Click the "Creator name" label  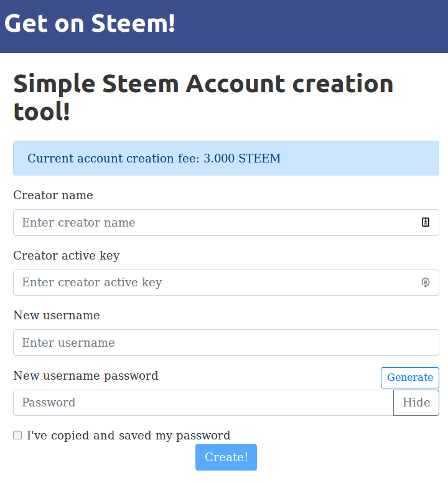[53, 195]
